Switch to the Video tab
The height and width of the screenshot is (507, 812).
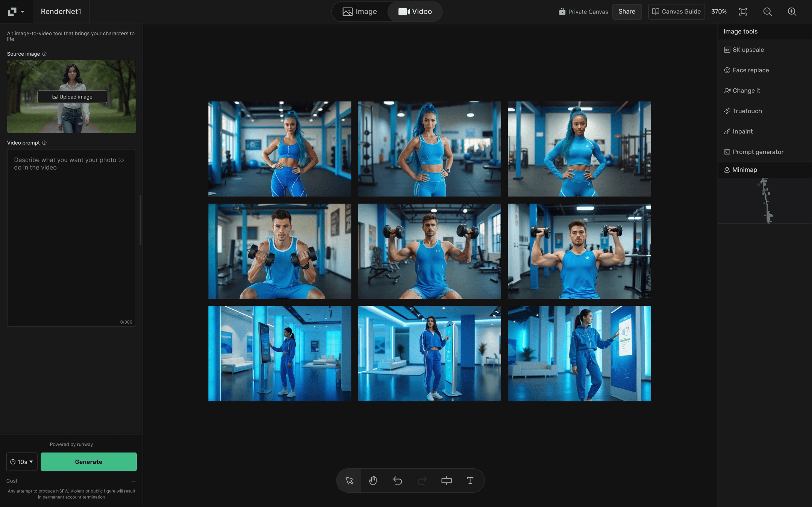415,12
